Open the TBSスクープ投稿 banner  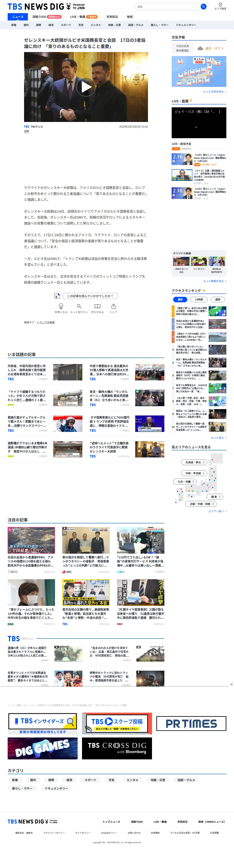117,723
